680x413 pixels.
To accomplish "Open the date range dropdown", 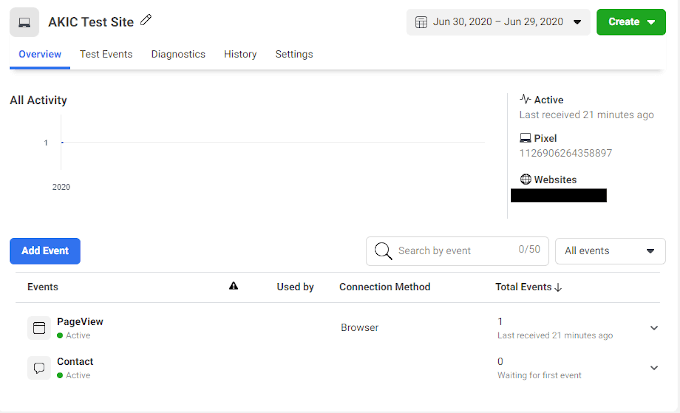I will (x=498, y=22).
